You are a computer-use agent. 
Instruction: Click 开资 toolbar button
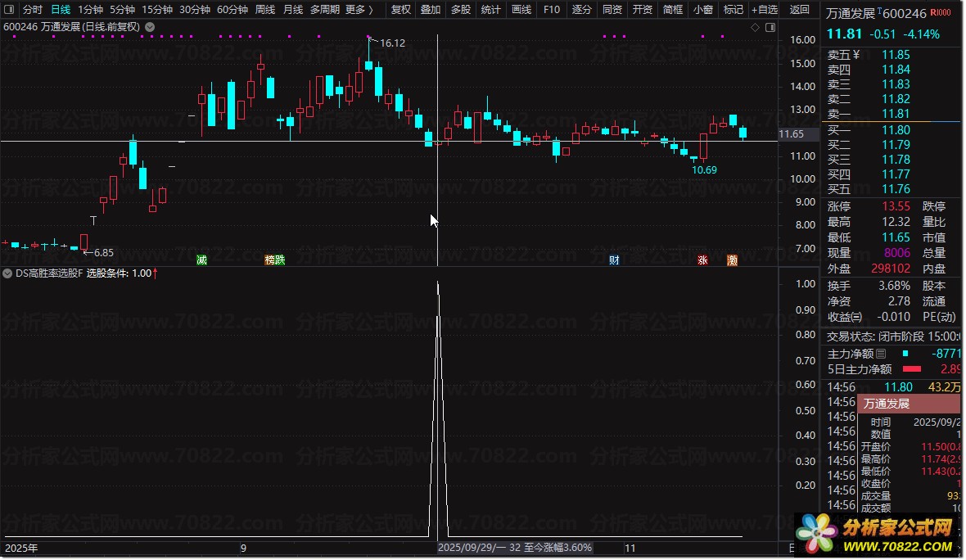click(643, 9)
